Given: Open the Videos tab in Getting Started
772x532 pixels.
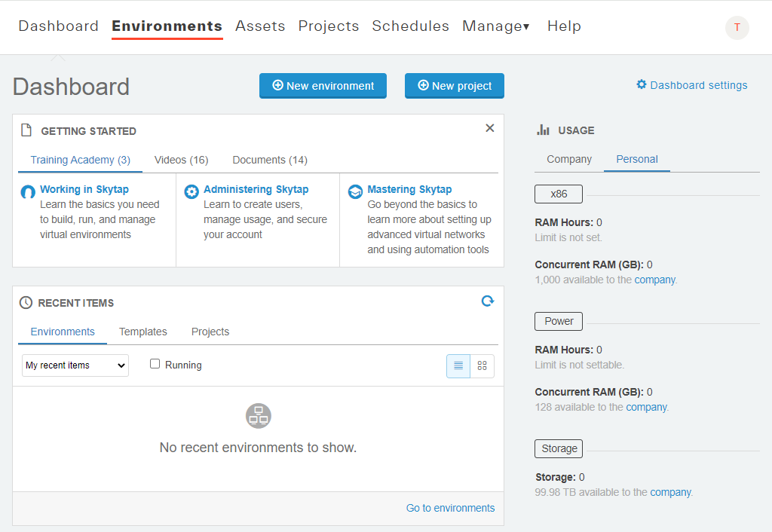Looking at the screenshot, I should [181, 160].
